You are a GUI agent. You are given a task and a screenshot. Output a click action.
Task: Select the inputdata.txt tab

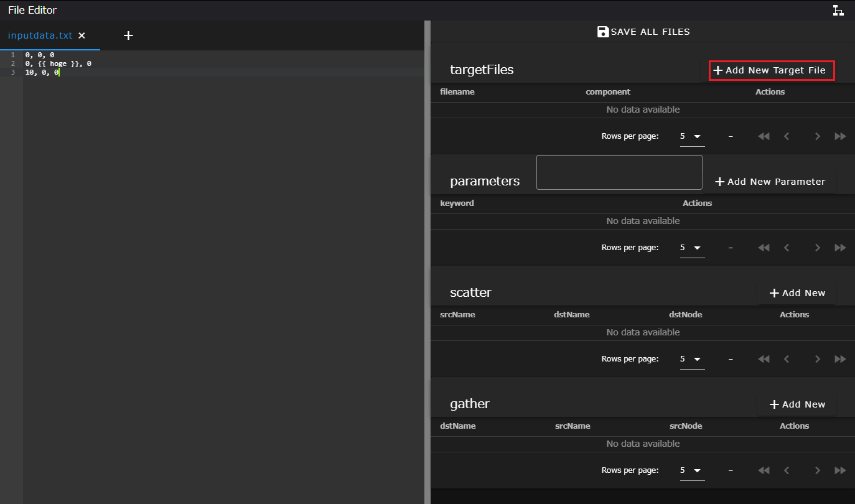pos(40,35)
